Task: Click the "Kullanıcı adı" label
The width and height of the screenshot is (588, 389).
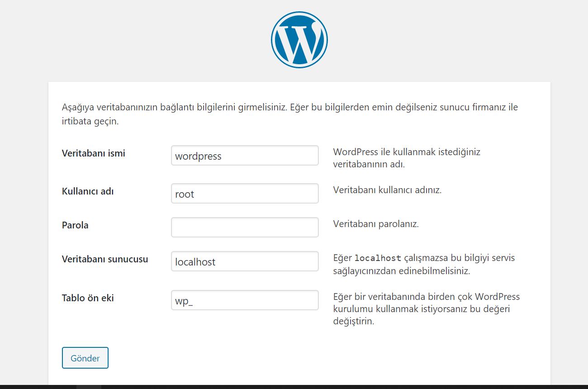Action: point(88,191)
